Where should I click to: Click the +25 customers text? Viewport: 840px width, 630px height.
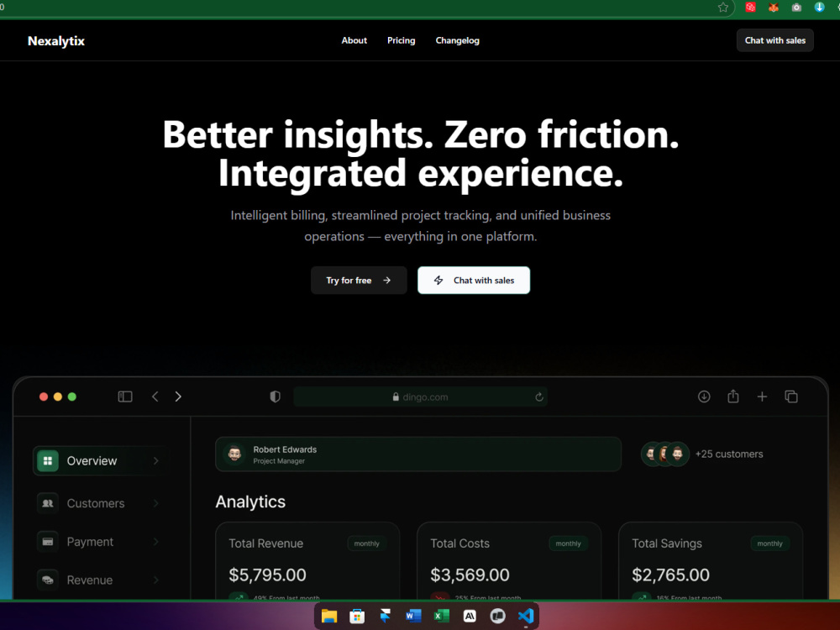coord(729,454)
